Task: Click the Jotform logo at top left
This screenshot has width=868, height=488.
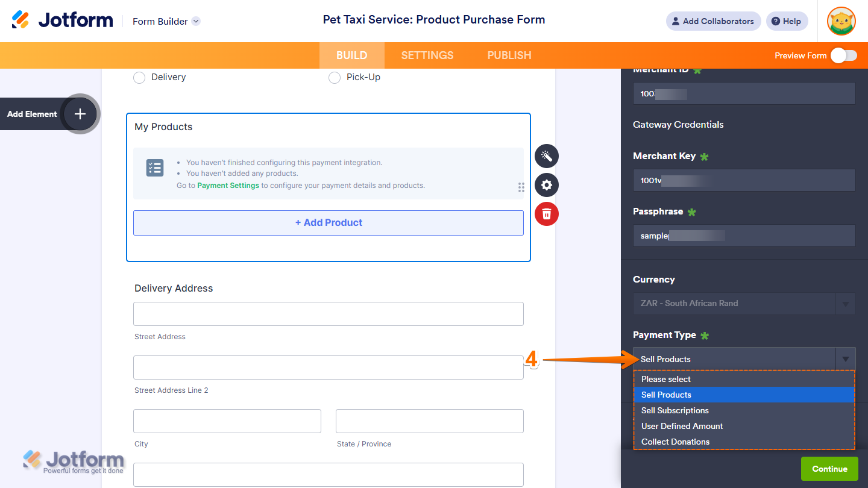Action: point(63,20)
